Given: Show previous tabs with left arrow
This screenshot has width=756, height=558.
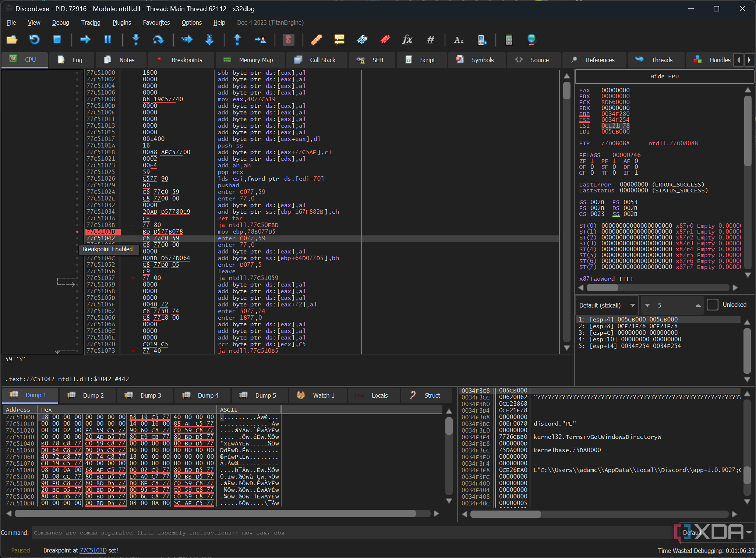Looking at the screenshot, I should (x=738, y=60).
